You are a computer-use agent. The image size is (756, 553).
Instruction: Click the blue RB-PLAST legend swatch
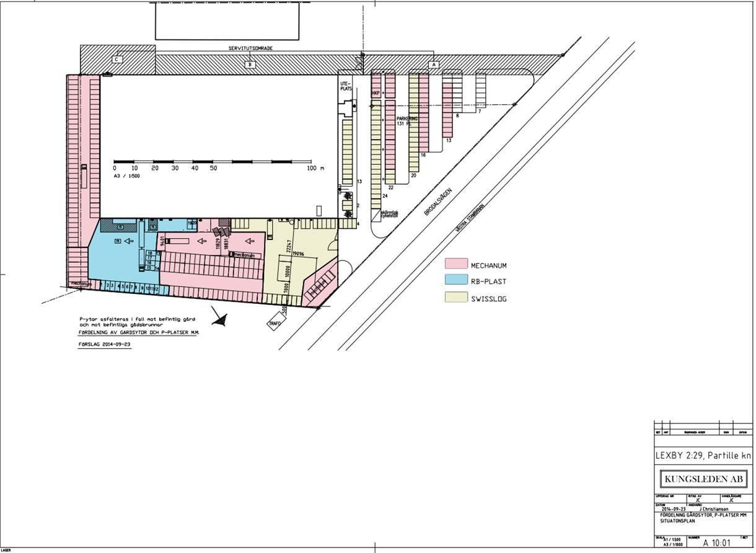[455, 281]
